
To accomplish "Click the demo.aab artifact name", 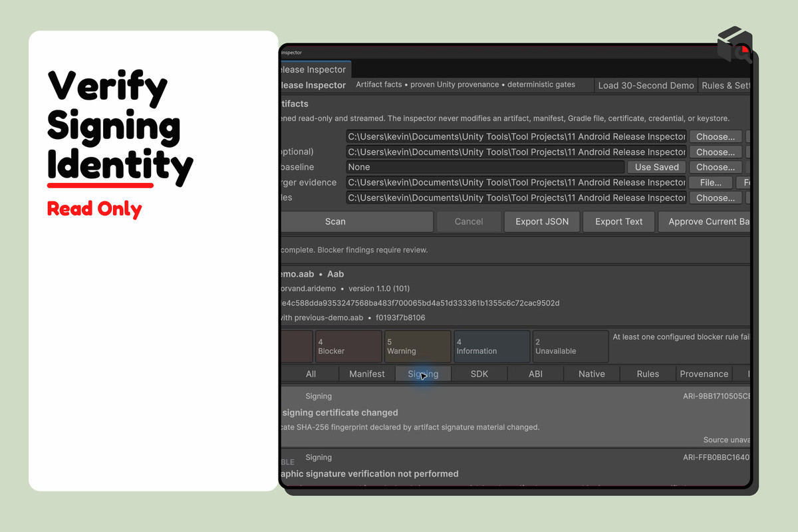I will (297, 274).
